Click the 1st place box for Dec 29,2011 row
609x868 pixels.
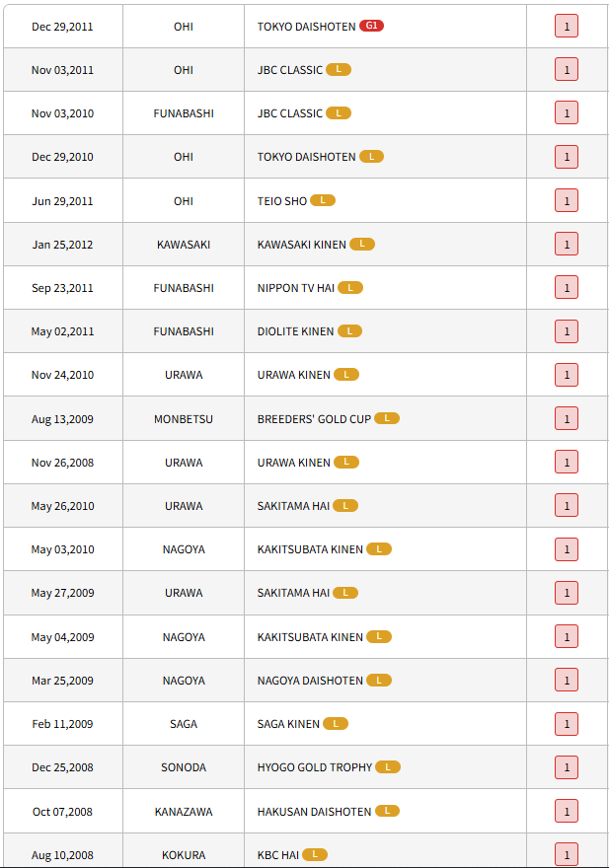coord(567,27)
